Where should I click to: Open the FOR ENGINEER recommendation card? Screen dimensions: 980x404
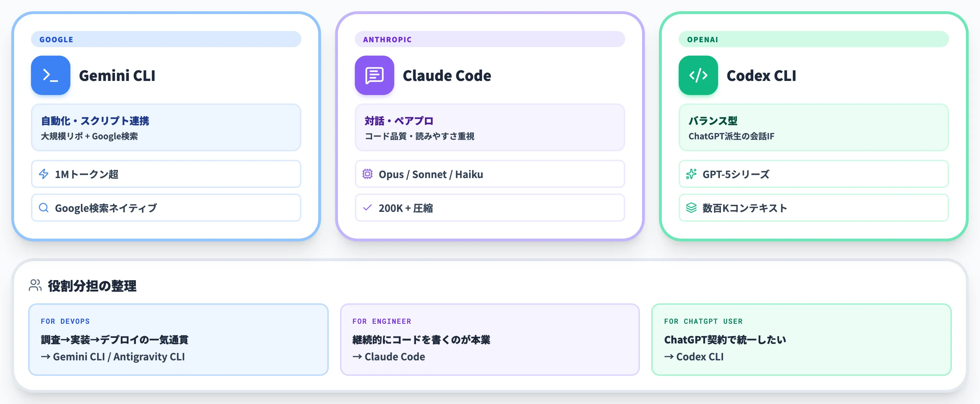(x=490, y=339)
